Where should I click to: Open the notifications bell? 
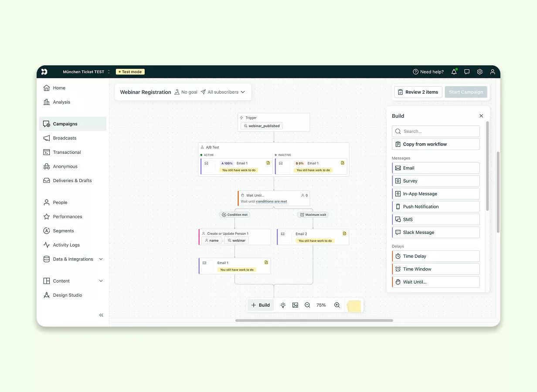click(454, 71)
